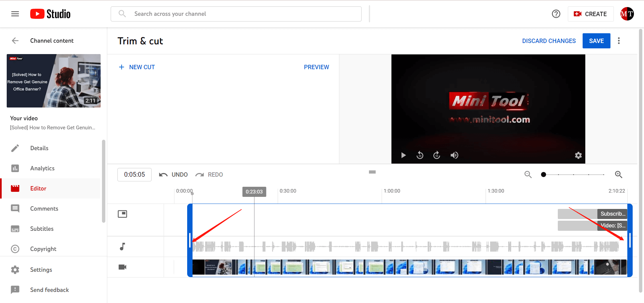Click the right blue trim handle
This screenshot has height=303, width=644.
coord(630,241)
